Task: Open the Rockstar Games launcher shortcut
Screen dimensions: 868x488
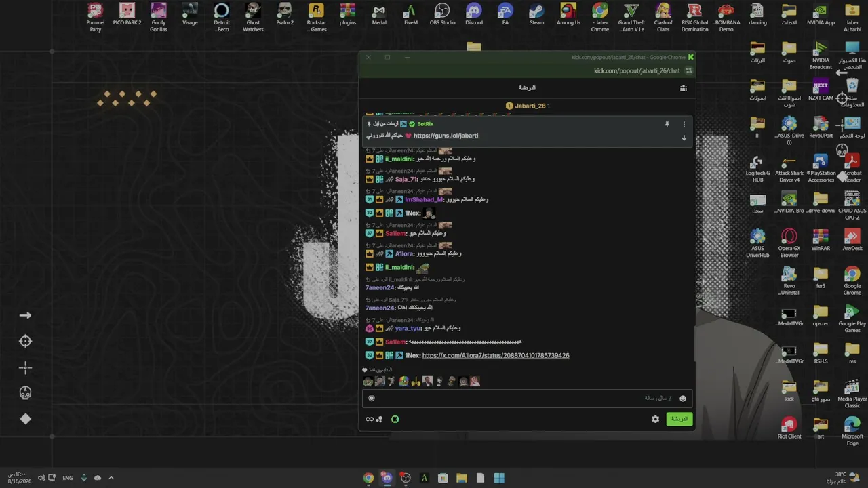Action: [316, 18]
